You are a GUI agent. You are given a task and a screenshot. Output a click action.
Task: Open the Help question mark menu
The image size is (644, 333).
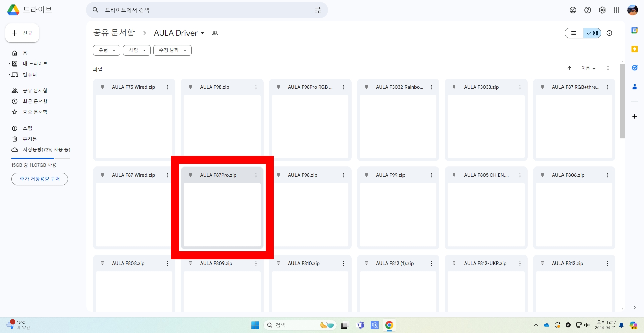coord(588,10)
